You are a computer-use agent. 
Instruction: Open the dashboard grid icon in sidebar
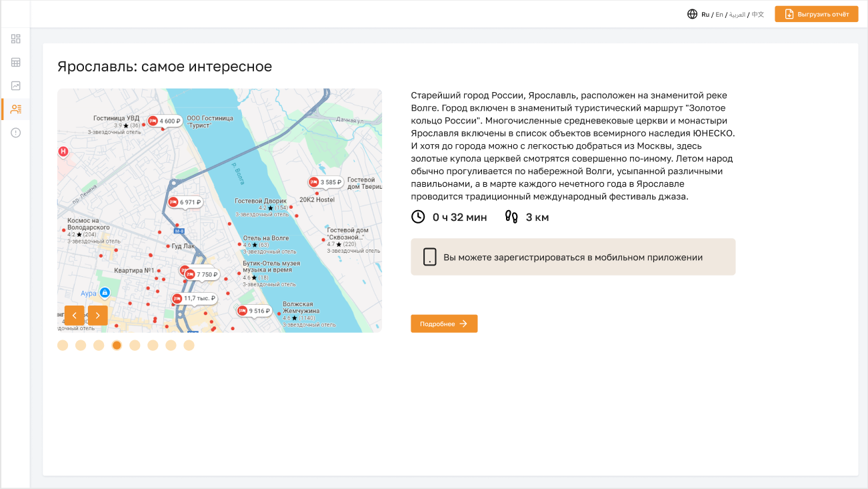click(16, 39)
